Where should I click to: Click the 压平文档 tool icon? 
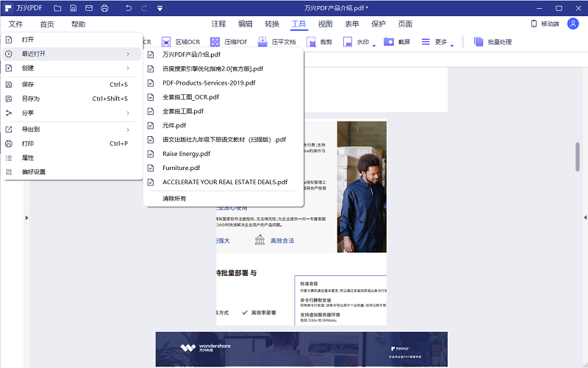[x=262, y=42]
